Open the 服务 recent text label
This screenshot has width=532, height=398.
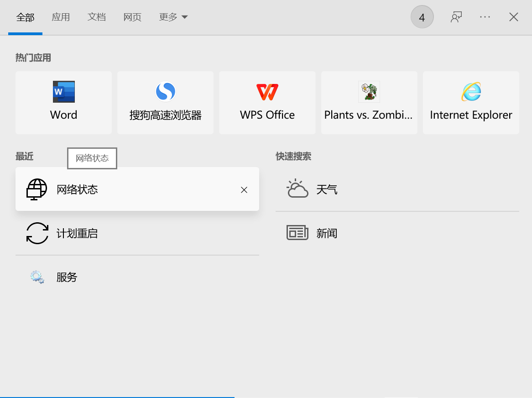coord(67,277)
